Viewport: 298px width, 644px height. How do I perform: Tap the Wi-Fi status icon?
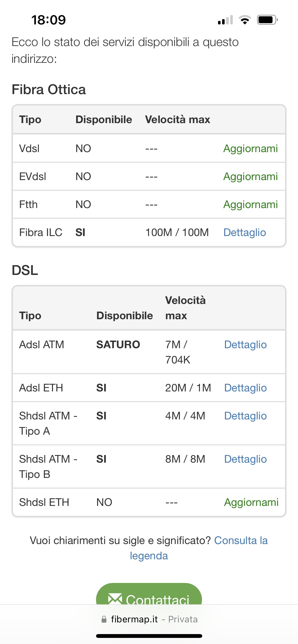[245, 20]
